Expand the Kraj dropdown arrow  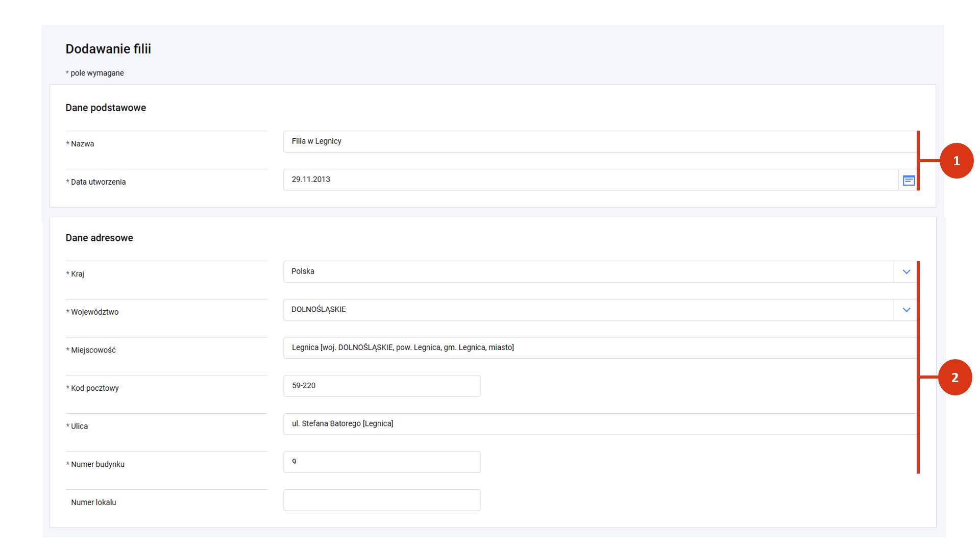pyautogui.click(x=906, y=272)
